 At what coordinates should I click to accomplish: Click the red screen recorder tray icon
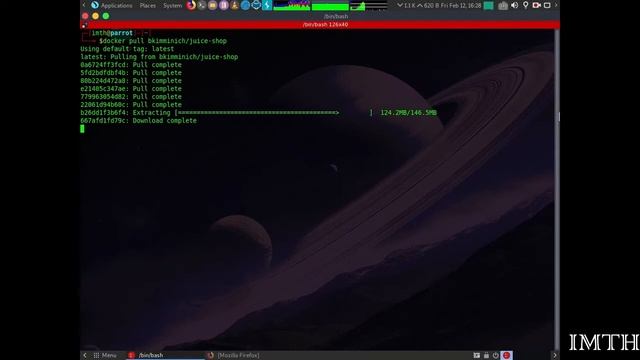pyautogui.click(x=536, y=5)
